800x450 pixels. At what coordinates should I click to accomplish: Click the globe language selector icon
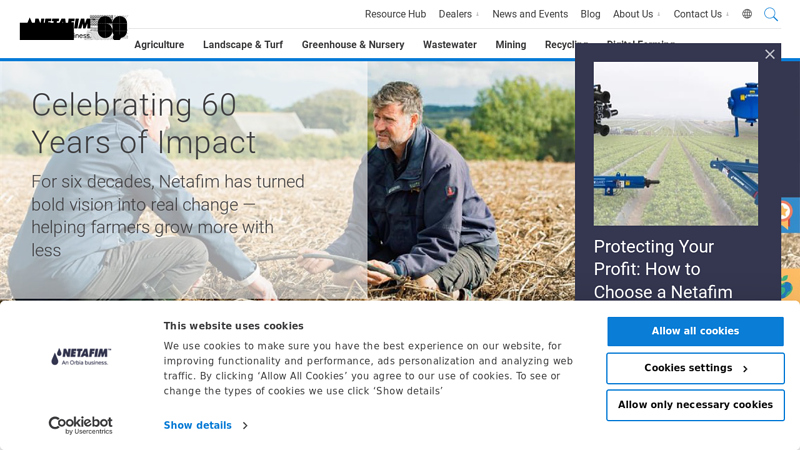(x=747, y=14)
